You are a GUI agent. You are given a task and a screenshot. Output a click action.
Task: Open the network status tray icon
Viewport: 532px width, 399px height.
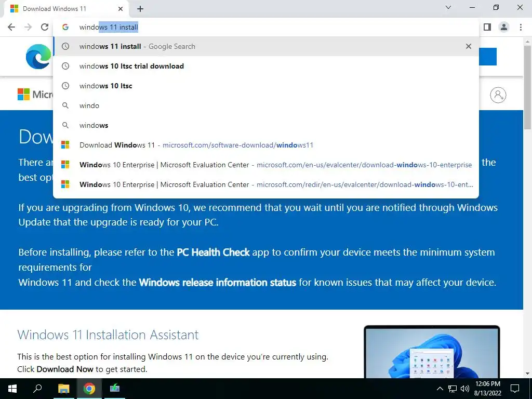point(453,389)
